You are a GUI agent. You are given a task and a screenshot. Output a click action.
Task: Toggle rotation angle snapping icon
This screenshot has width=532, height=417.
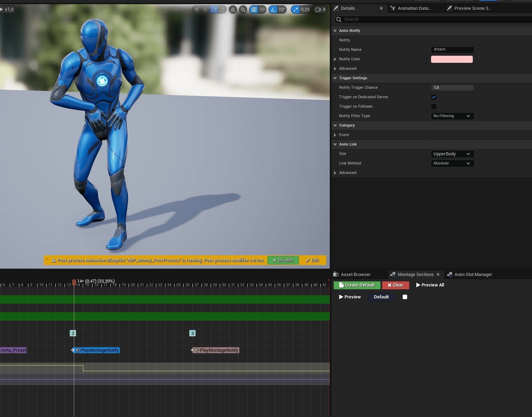tap(273, 9)
